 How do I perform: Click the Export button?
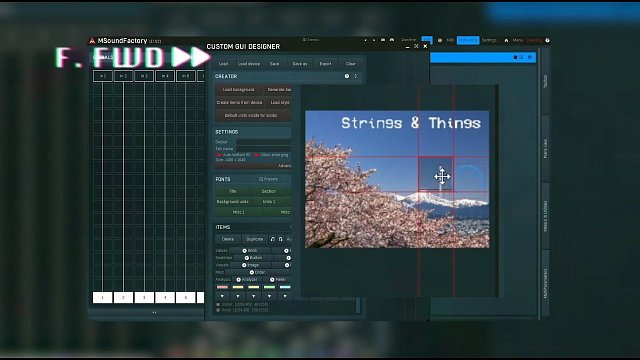325,64
